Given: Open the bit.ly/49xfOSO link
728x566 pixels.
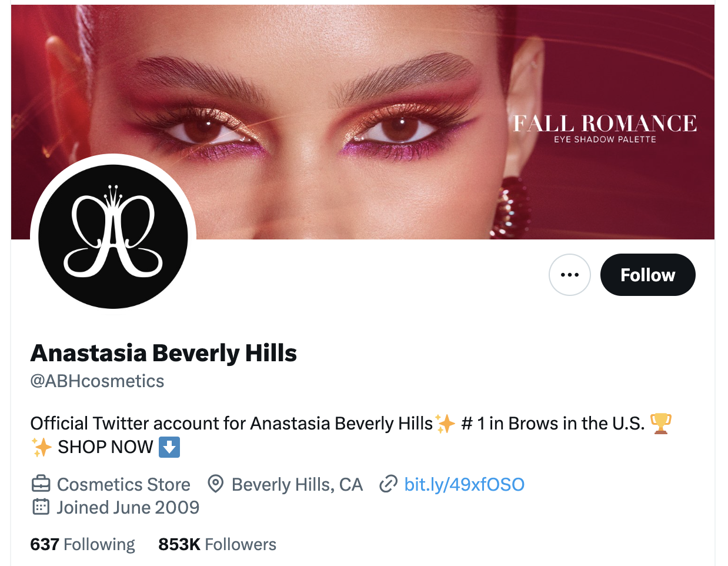Looking at the screenshot, I should 464,484.
